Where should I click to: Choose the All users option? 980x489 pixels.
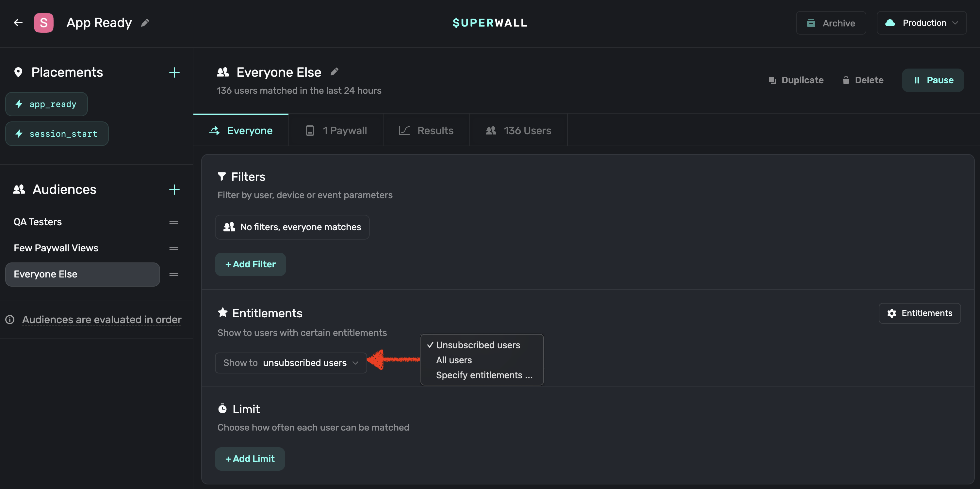453,360
